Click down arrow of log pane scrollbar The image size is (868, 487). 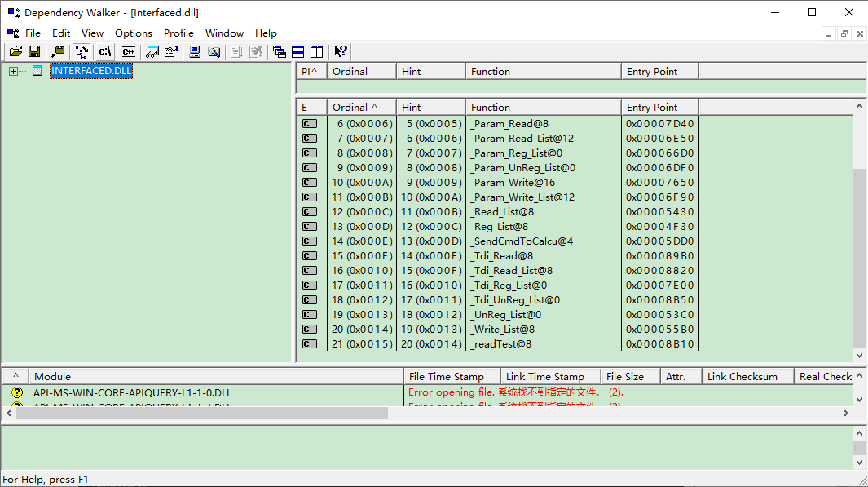click(x=859, y=462)
